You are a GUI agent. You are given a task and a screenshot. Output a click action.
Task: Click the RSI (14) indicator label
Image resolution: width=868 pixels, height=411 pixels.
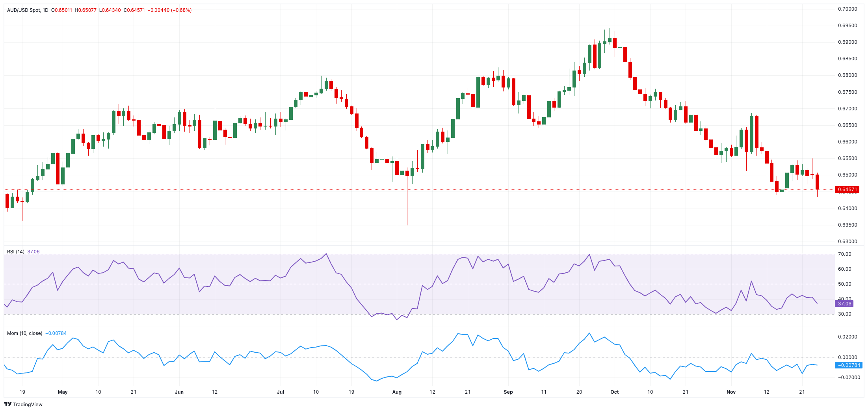point(16,252)
